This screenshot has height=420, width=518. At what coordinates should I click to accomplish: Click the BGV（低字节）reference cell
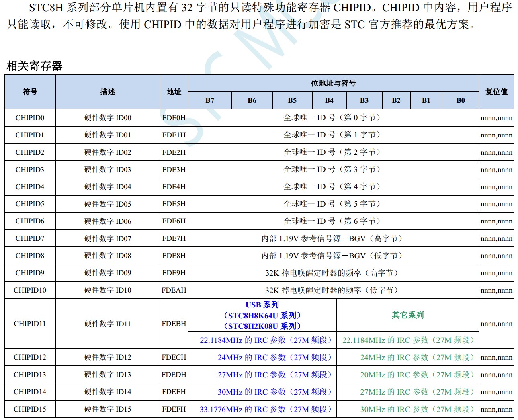point(333,256)
